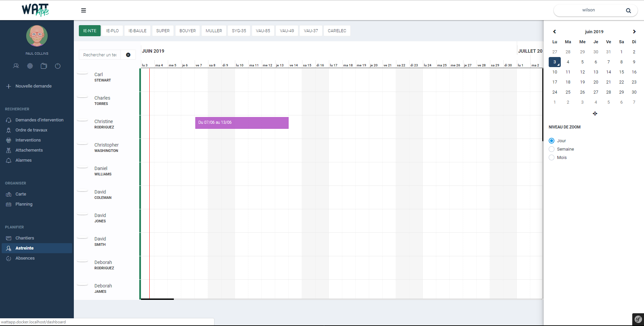Select the Mois zoom level
Viewport: 644px width, 326px height.
pyautogui.click(x=551, y=158)
